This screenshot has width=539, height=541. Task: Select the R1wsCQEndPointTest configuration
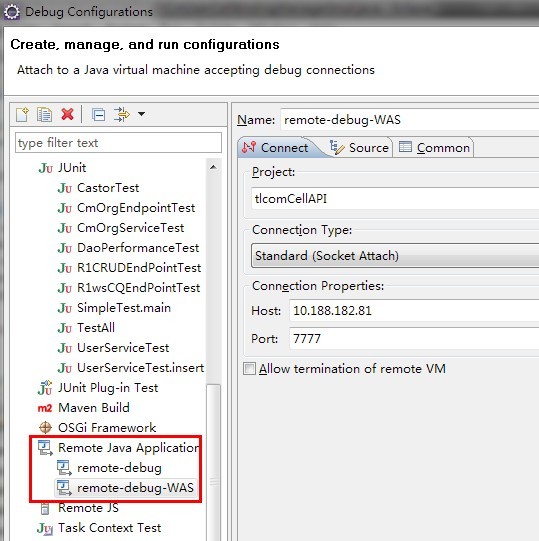[x=138, y=288]
